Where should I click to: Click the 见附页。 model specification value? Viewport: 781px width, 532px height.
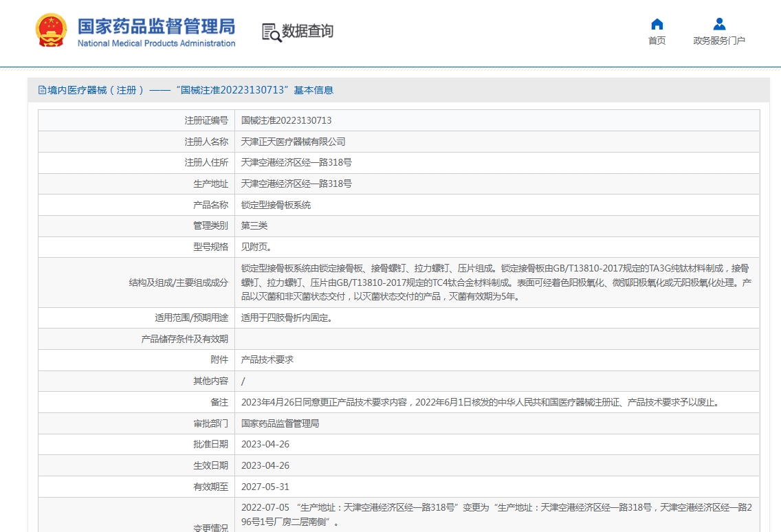pyautogui.click(x=256, y=247)
